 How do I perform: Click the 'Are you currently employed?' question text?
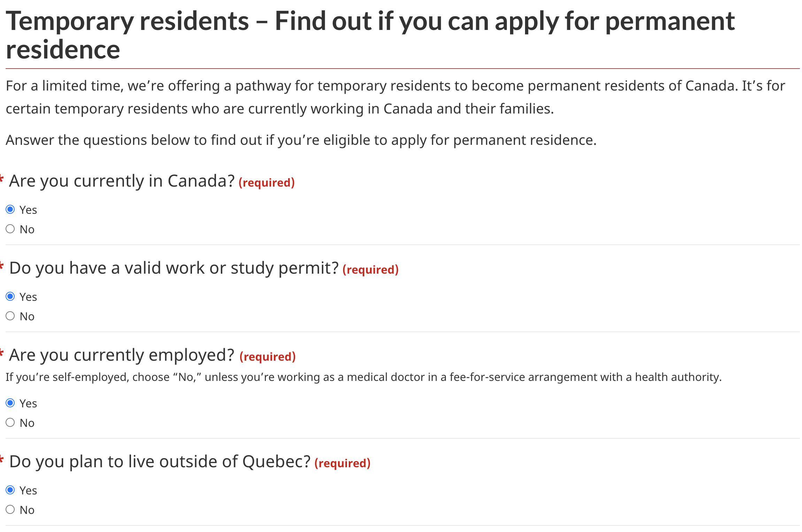pyautogui.click(x=122, y=355)
